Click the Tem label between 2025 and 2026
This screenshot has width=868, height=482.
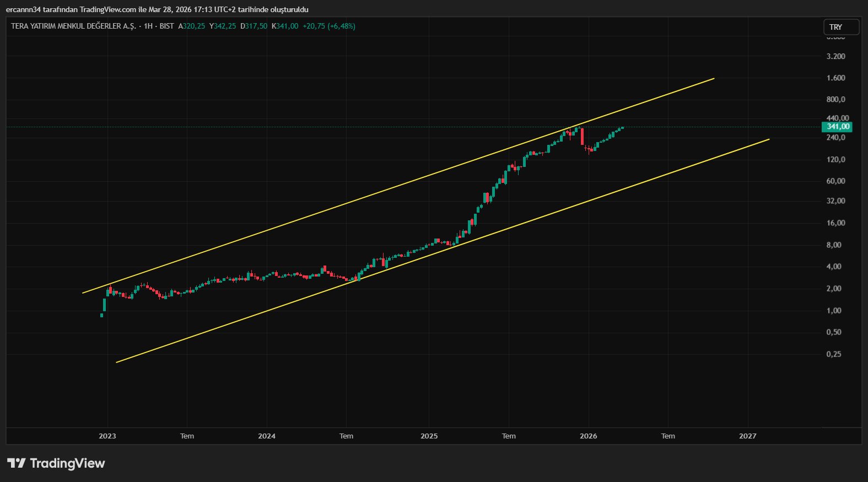[x=509, y=436]
